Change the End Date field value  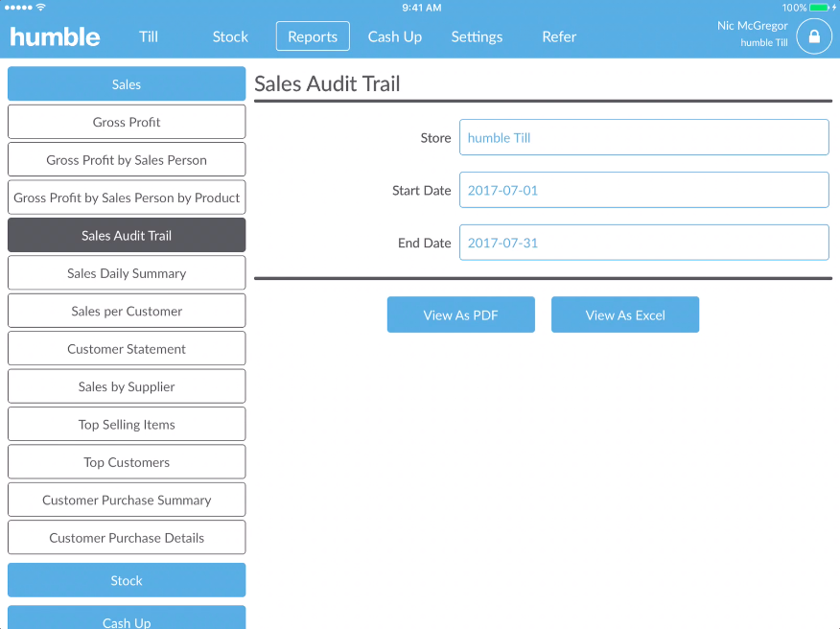(x=644, y=243)
